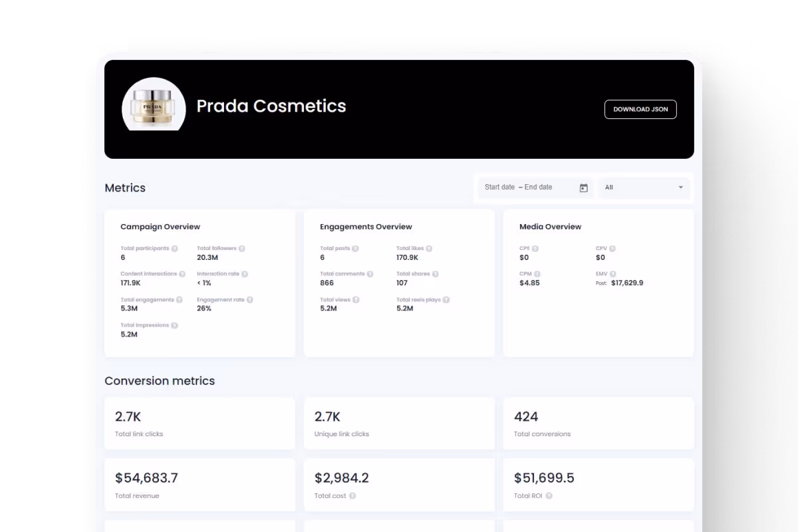Click the help icon beside Total participants
Image resolution: width=798 pixels, height=532 pixels.
pos(174,249)
